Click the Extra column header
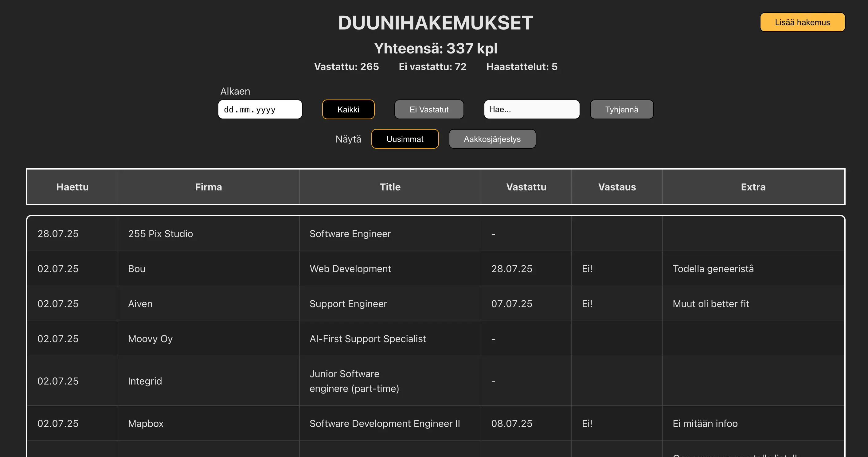Screen dimensions: 868x457 (753, 187)
